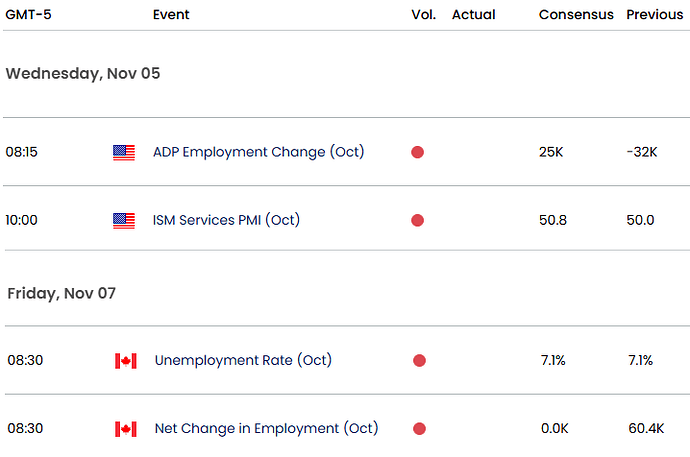The height and width of the screenshot is (457, 690).
Task: Click the Consensus column header
Action: click(576, 15)
